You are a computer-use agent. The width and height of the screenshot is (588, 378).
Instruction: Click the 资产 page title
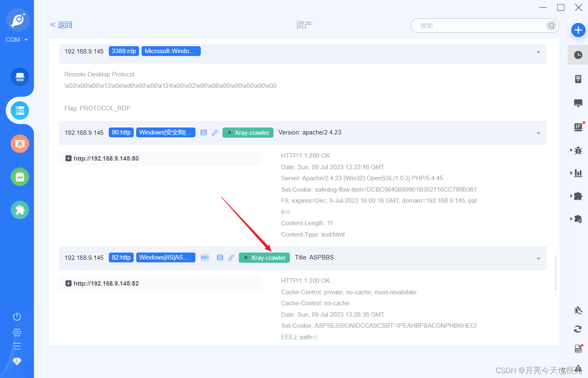304,25
